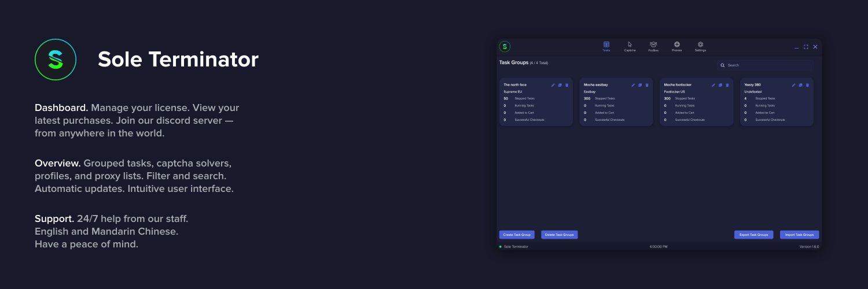
Task: Select the Undefeated store label
Action: [x=753, y=91]
